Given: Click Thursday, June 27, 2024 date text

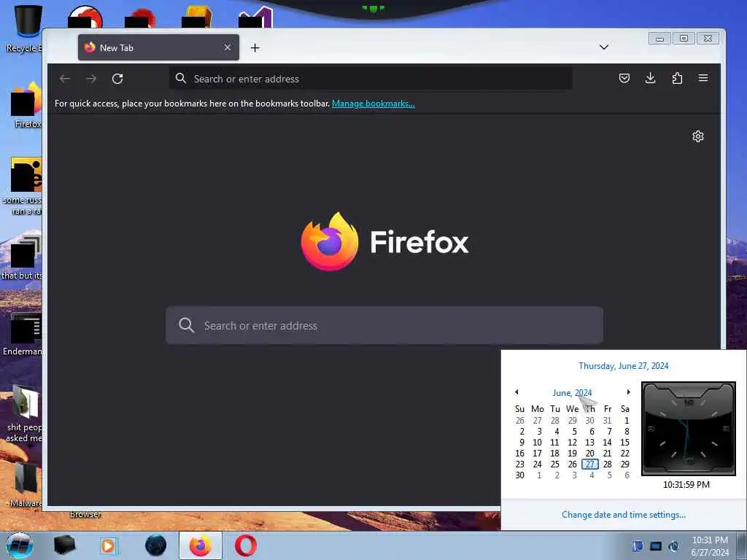Looking at the screenshot, I should coord(623,366).
